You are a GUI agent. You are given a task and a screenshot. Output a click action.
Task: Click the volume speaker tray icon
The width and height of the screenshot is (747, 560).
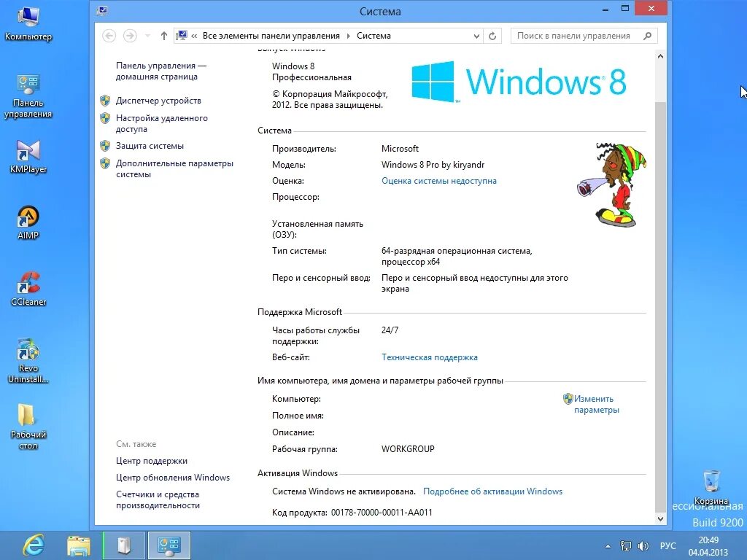643,546
